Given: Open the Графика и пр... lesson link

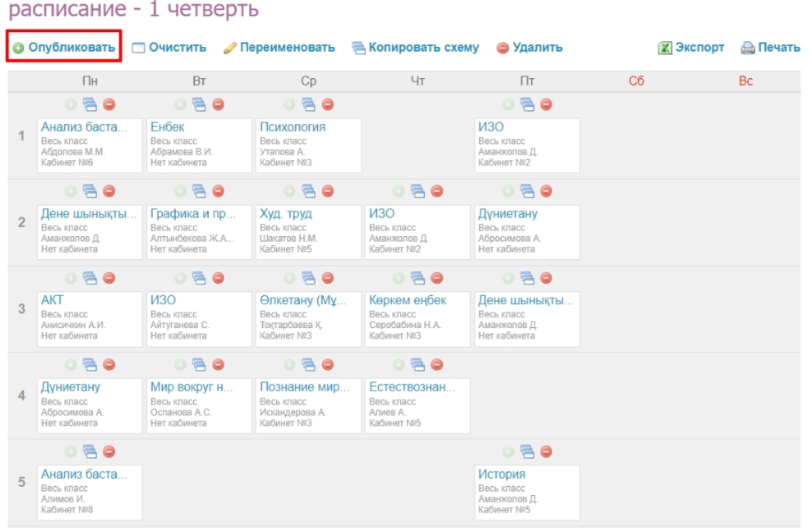Looking at the screenshot, I should click(193, 214).
